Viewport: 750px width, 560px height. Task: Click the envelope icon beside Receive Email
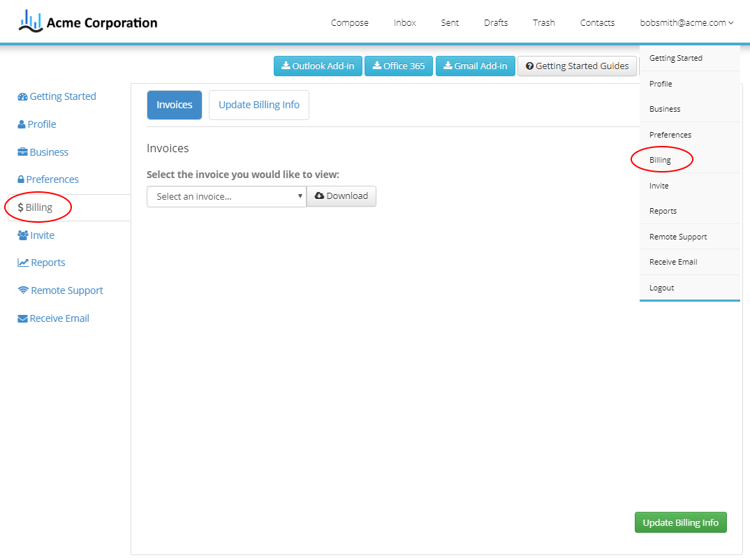pos(22,319)
